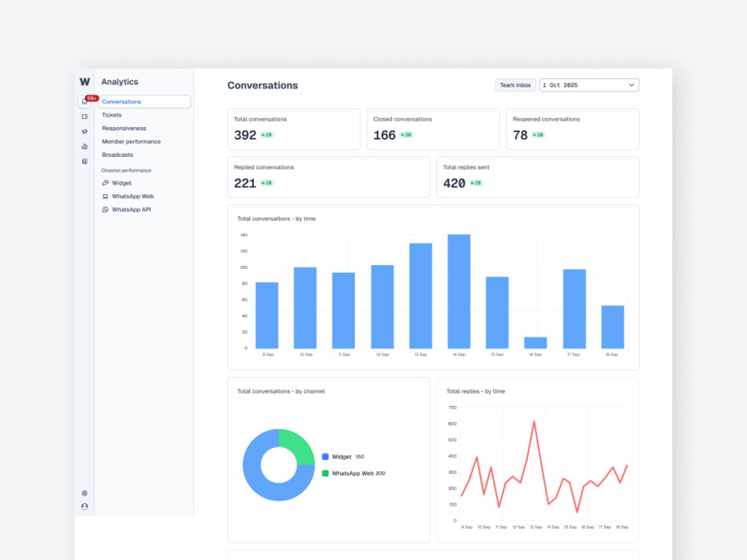
Task: Click the 13 Sep bar in chart
Action: pyautogui.click(x=421, y=296)
